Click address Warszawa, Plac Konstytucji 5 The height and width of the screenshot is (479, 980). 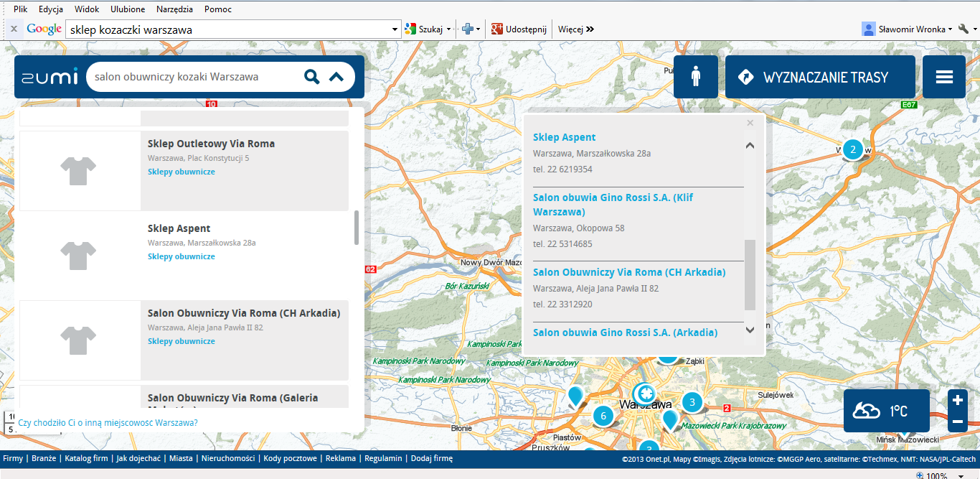coord(199,158)
